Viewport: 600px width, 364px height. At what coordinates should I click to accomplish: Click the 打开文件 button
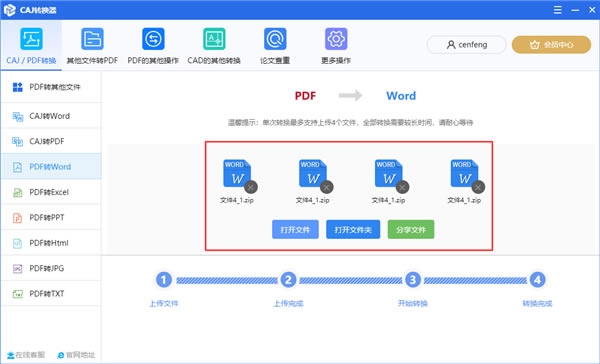[295, 229]
